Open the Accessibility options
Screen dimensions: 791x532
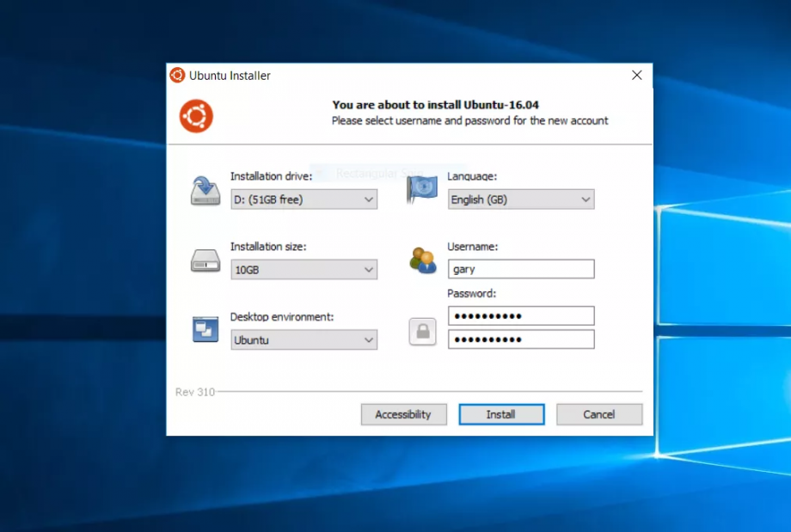(403, 414)
